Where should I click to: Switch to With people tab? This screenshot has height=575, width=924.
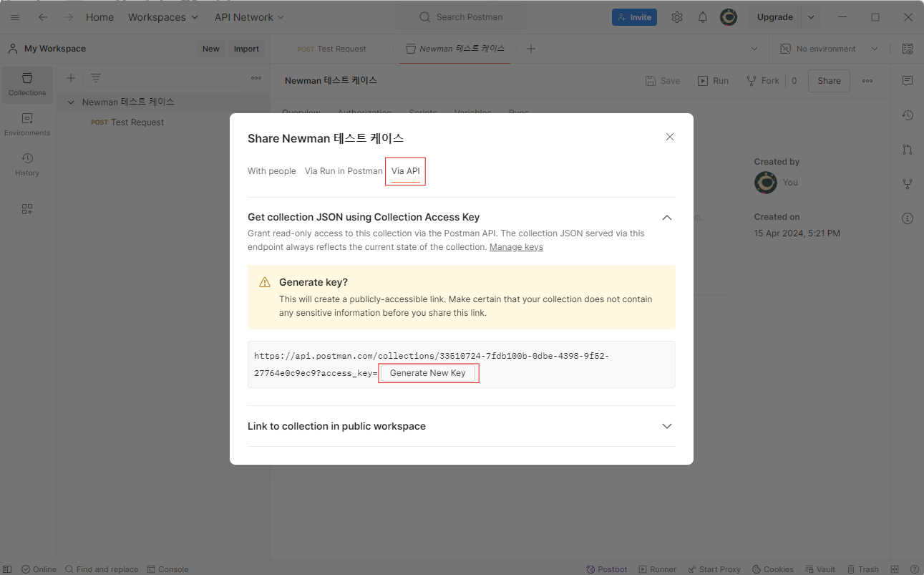[272, 171]
